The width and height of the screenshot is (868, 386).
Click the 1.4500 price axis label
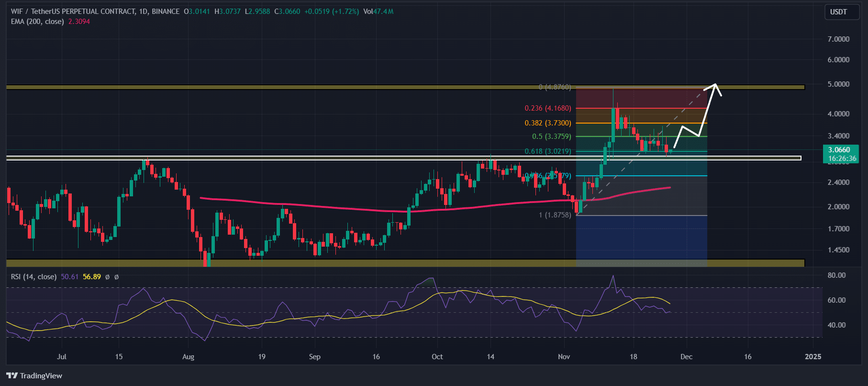pos(838,250)
